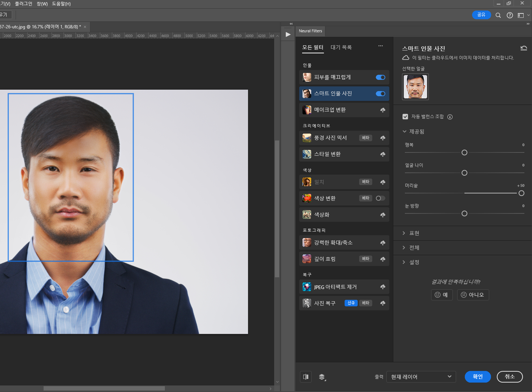Viewport: 532px width, 392px height.
Task: Click the canvas horizontal scrollbar thumb
Action: (x=104, y=388)
